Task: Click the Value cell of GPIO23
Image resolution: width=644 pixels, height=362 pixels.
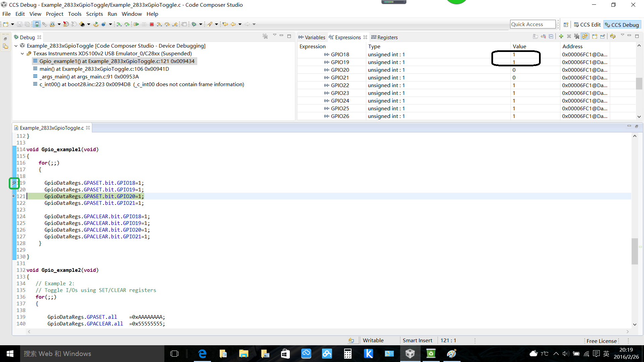Action: pyautogui.click(x=535, y=93)
